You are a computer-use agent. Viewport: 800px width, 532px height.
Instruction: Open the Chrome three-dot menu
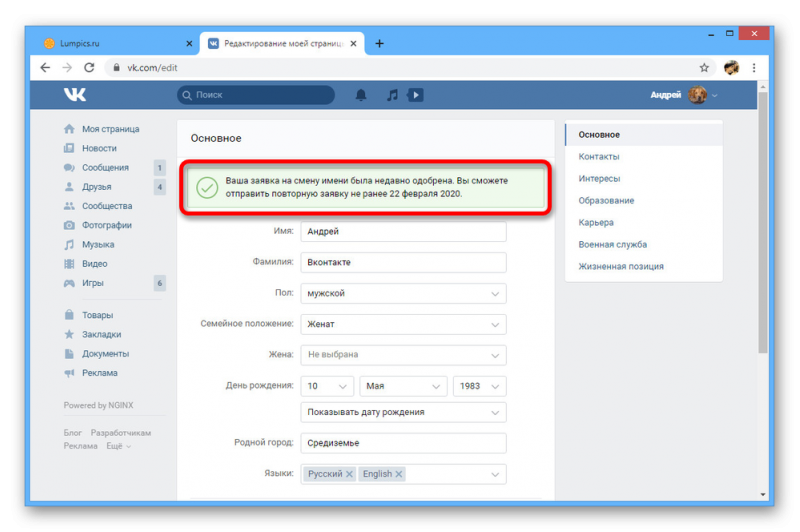click(x=754, y=67)
